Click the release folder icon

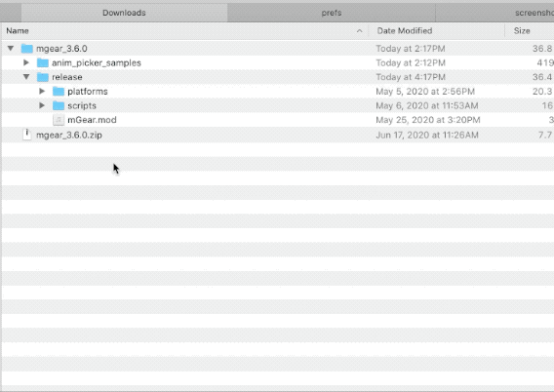(x=43, y=77)
